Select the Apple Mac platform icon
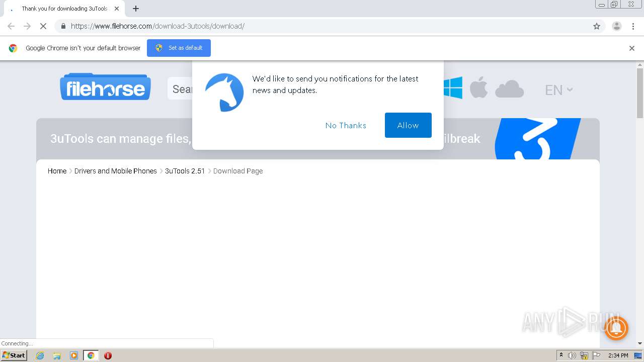This screenshot has height=362, width=644. coord(478,87)
